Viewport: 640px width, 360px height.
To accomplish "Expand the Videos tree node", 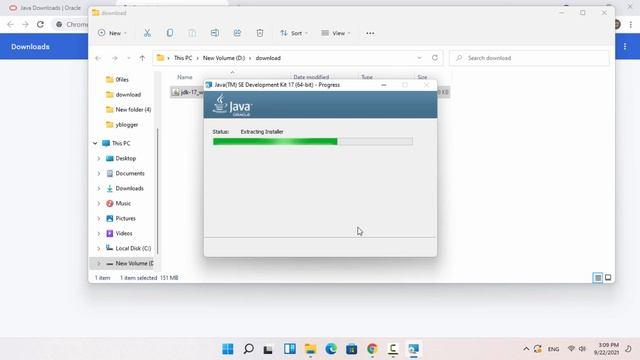I will [98, 233].
